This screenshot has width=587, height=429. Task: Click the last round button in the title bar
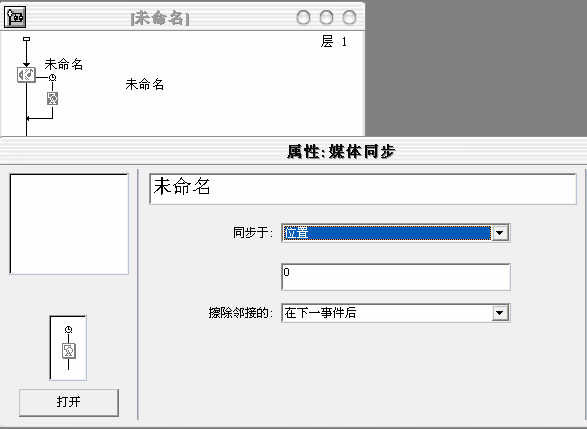coord(349,17)
